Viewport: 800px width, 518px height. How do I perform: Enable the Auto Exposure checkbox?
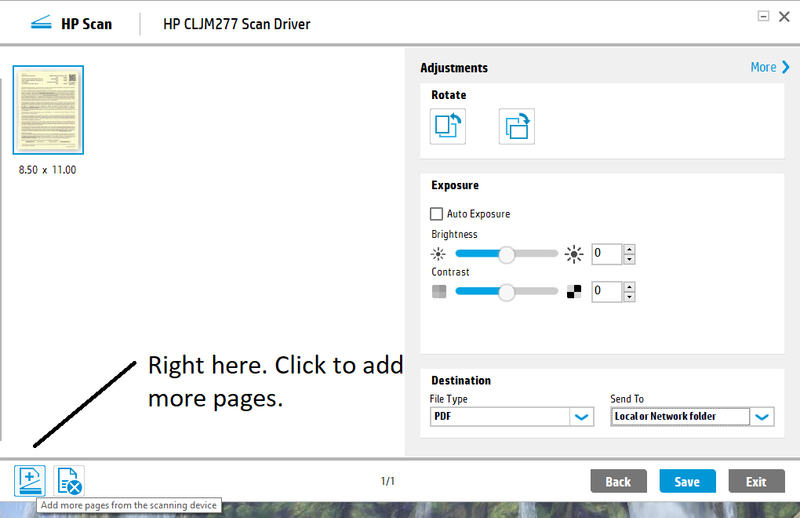click(x=437, y=214)
